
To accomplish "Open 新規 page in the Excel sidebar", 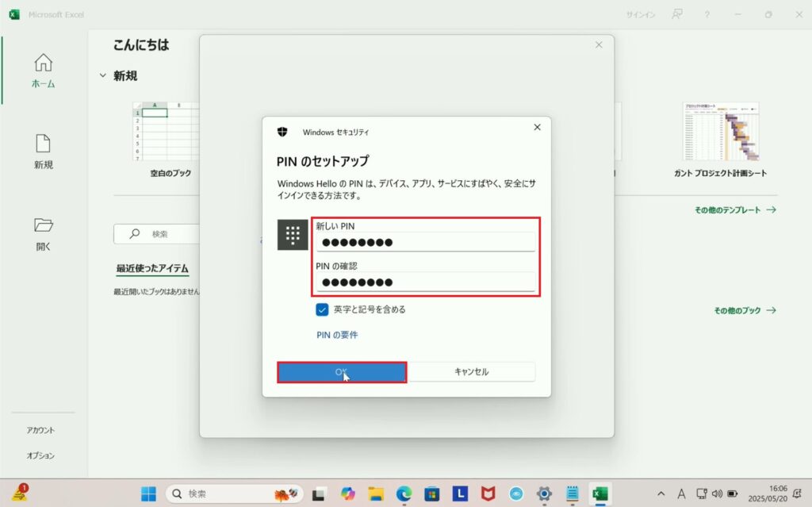I will pos(43,152).
